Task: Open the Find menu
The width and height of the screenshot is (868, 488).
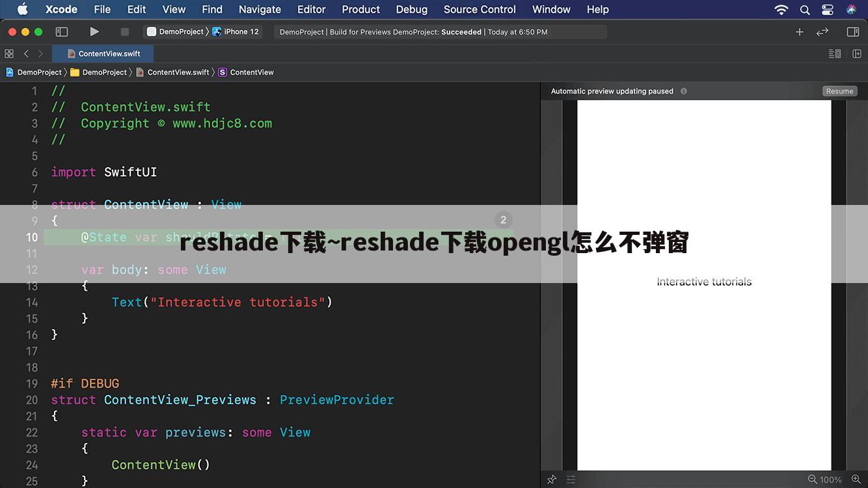Action: (x=212, y=9)
